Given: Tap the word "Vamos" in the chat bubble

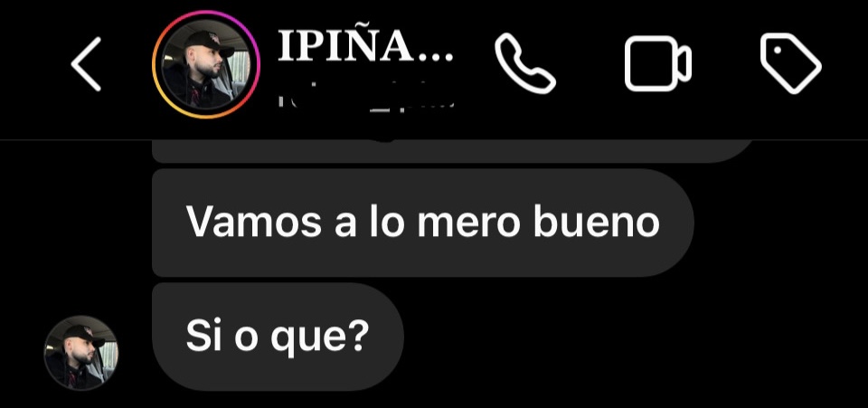Looking at the screenshot, I should click(253, 223).
